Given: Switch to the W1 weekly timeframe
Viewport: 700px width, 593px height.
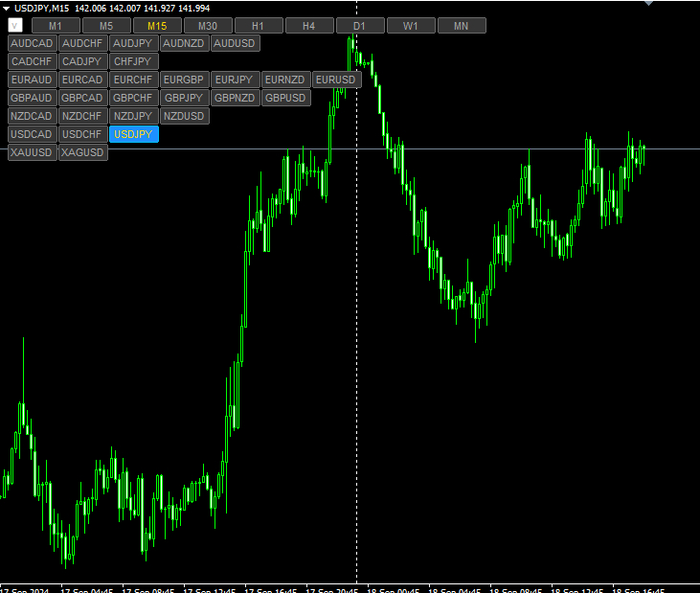Looking at the screenshot, I should coord(411,26).
